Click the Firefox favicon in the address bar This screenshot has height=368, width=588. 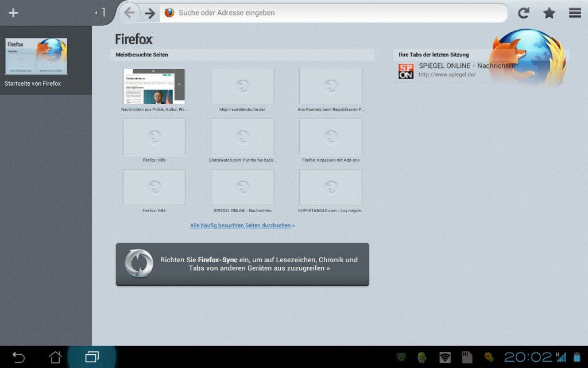point(169,13)
